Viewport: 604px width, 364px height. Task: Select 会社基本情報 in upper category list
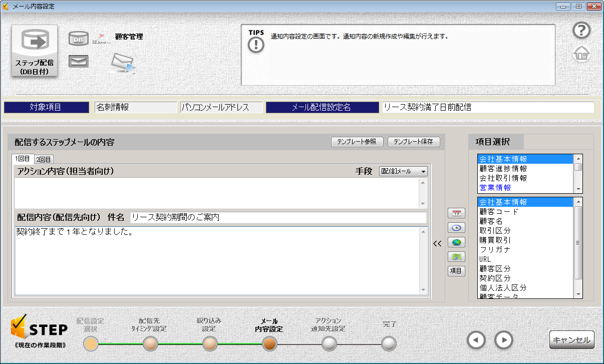point(525,159)
